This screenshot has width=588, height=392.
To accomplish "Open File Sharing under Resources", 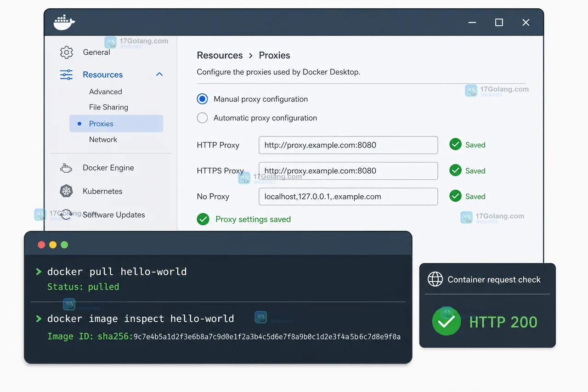I will (108, 107).
